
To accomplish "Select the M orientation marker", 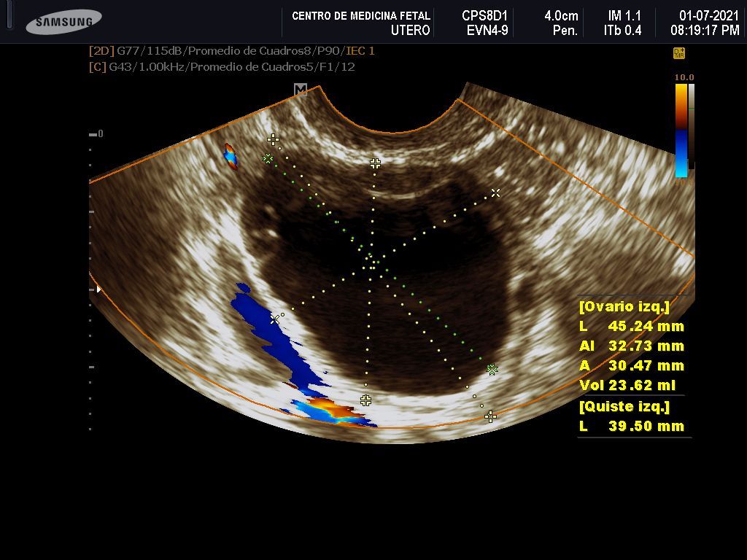I will tap(300, 89).
